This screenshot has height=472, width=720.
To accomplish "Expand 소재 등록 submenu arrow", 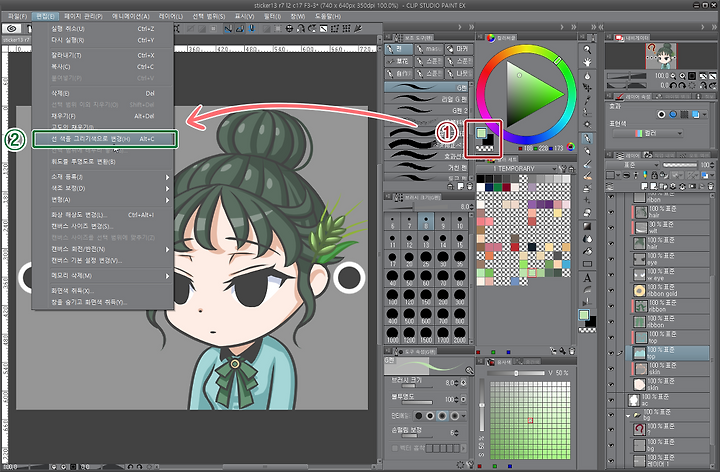I will click(x=167, y=177).
